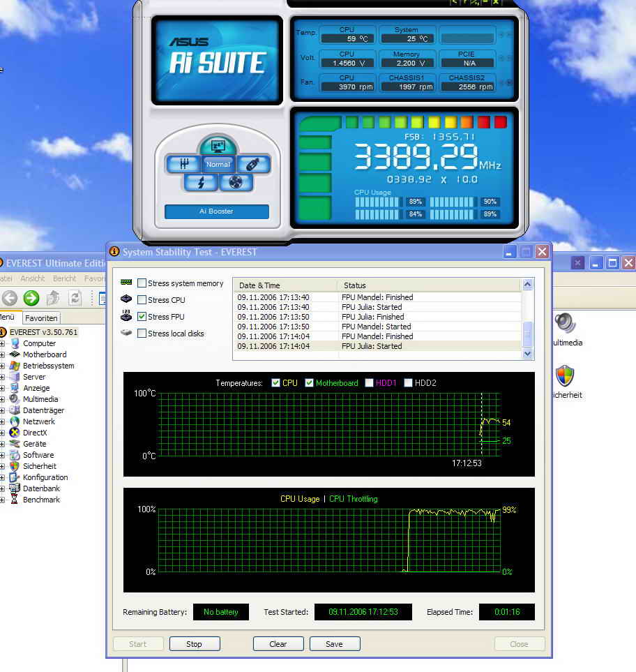This screenshot has height=672, width=636.
Task: Click the AI Suite lightning bolt icon
Action: coord(202,183)
